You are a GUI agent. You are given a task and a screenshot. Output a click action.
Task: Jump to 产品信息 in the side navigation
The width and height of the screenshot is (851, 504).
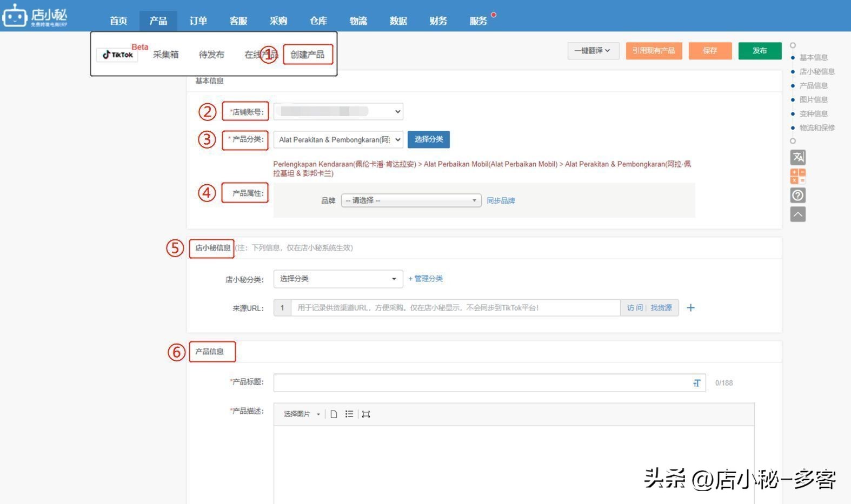click(813, 85)
